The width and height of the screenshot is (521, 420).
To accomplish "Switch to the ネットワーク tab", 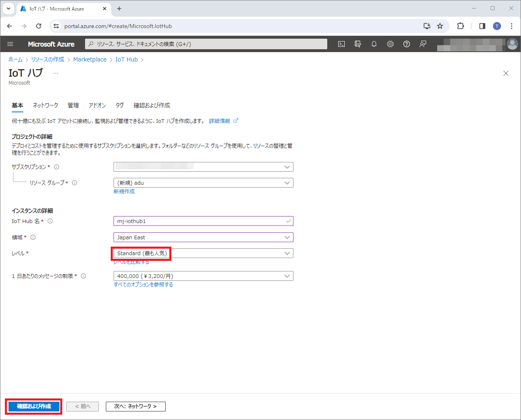I will pyautogui.click(x=46, y=105).
